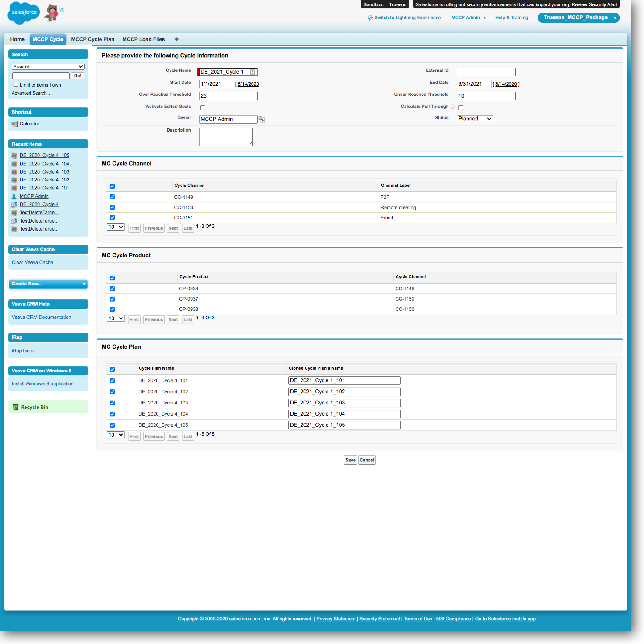The height and width of the screenshot is (644, 644).
Task: Click the lightning bolt Switch to Lightning icon
Action: coord(370,18)
